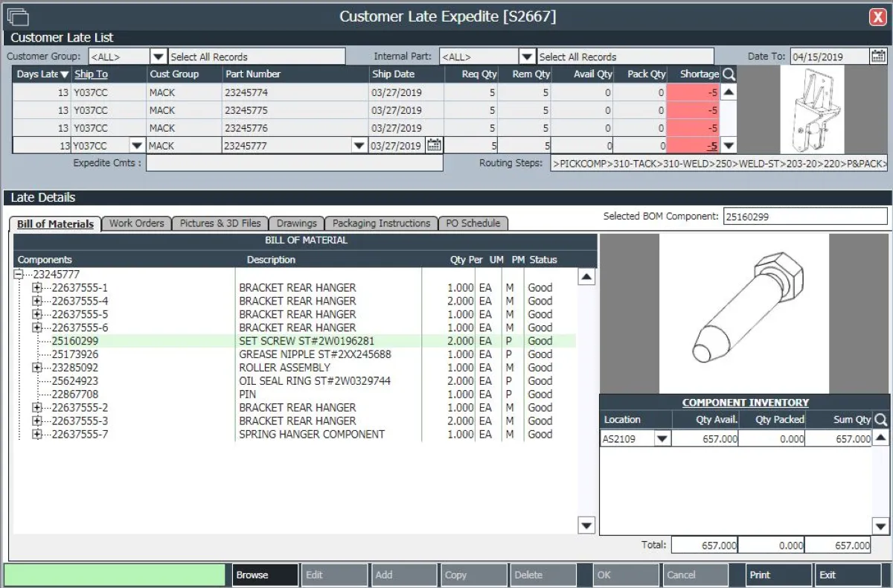Click the Ship Date calendar icon
893x588 pixels.
click(434, 146)
